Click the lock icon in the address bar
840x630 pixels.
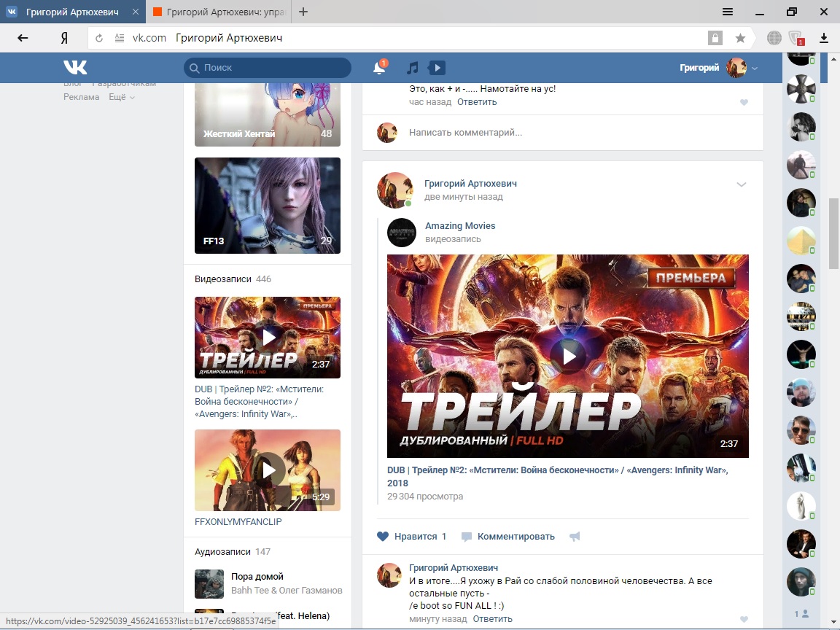point(715,38)
